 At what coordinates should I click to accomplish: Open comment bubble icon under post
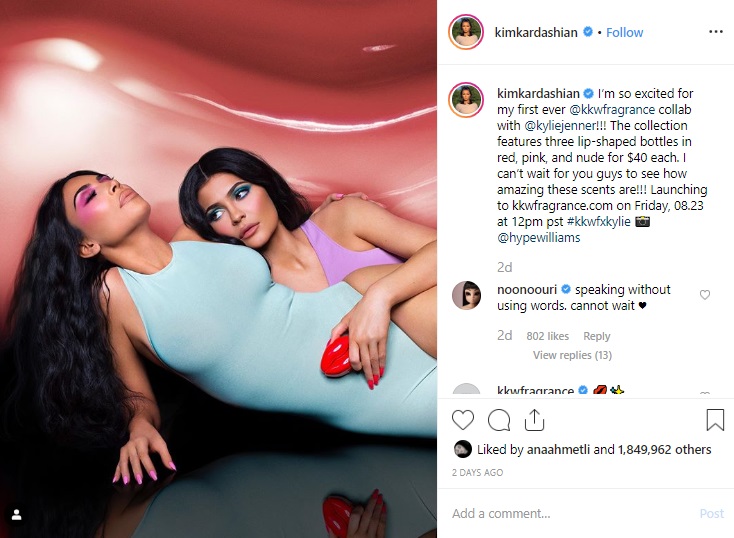(499, 420)
